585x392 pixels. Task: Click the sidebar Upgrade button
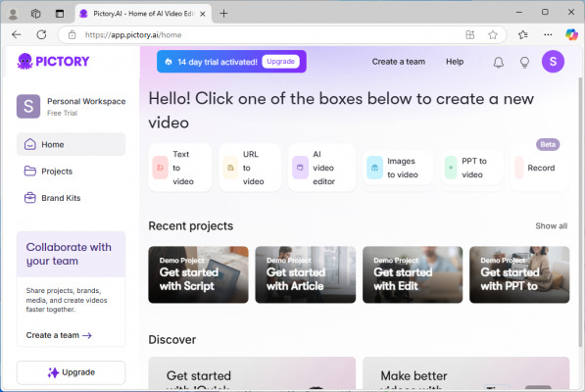71,372
